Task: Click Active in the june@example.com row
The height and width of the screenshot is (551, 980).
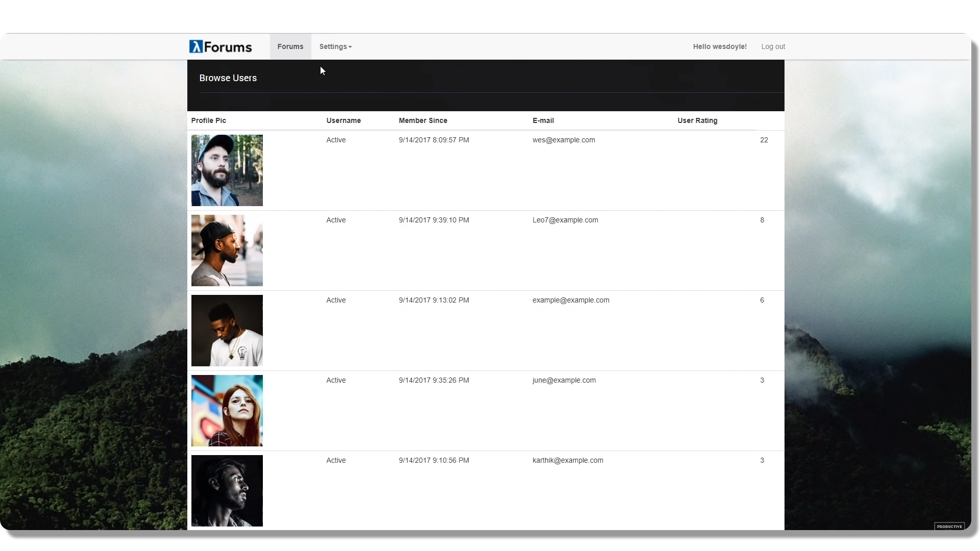Action: tap(336, 380)
